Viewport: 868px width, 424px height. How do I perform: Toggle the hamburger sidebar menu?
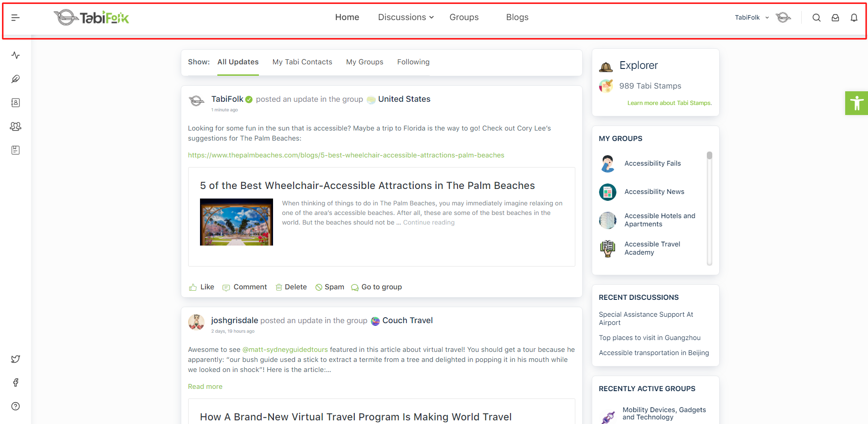click(16, 17)
